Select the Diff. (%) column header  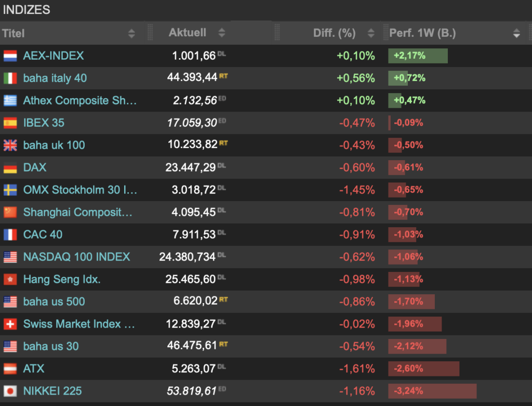334,33
